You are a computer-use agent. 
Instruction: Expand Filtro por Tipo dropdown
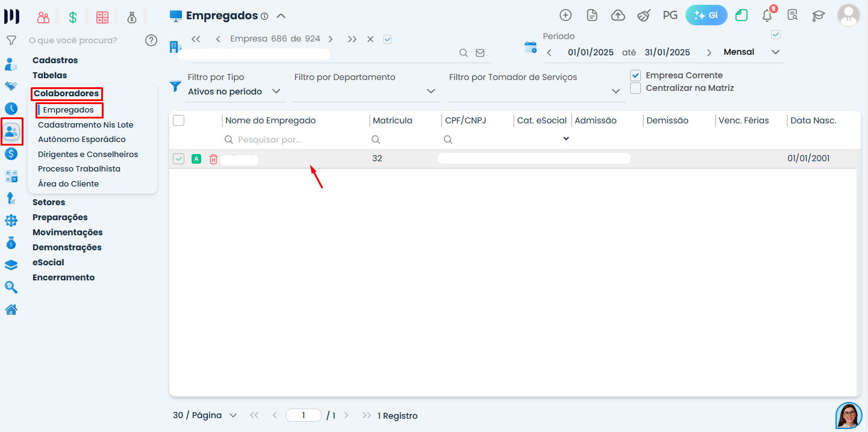[x=276, y=91]
